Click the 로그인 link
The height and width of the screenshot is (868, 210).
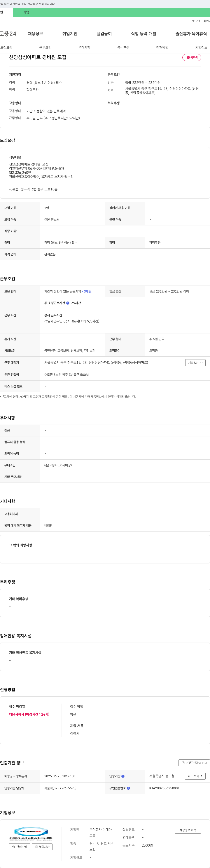point(196,21)
